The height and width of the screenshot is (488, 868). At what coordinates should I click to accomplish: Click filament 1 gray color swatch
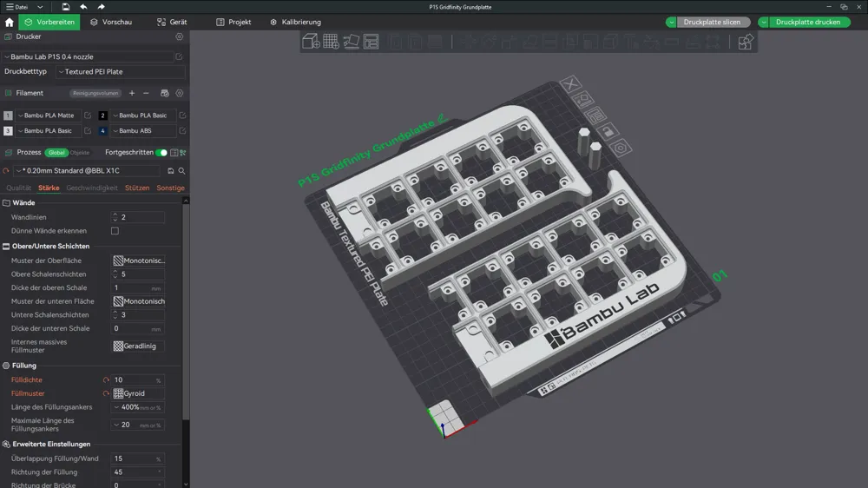[8, 115]
